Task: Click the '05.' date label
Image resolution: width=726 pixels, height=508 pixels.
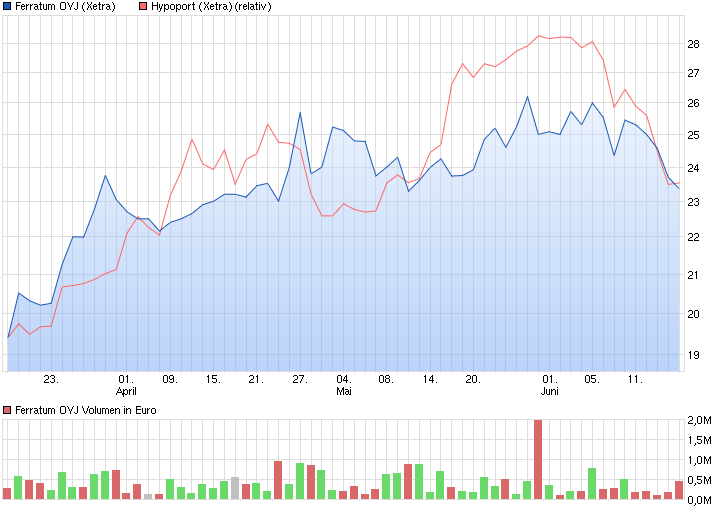Action: [x=592, y=379]
